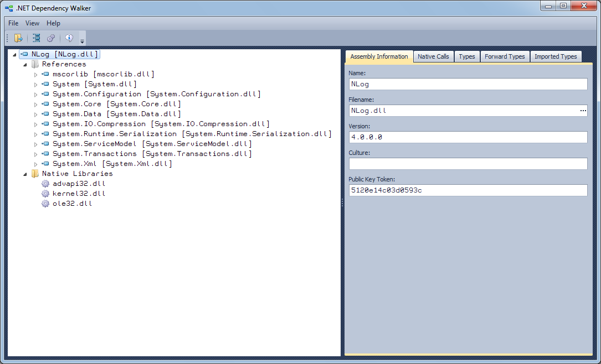The height and width of the screenshot is (364, 601).
Task: Expand the System.Core reference node
Action: (x=35, y=104)
